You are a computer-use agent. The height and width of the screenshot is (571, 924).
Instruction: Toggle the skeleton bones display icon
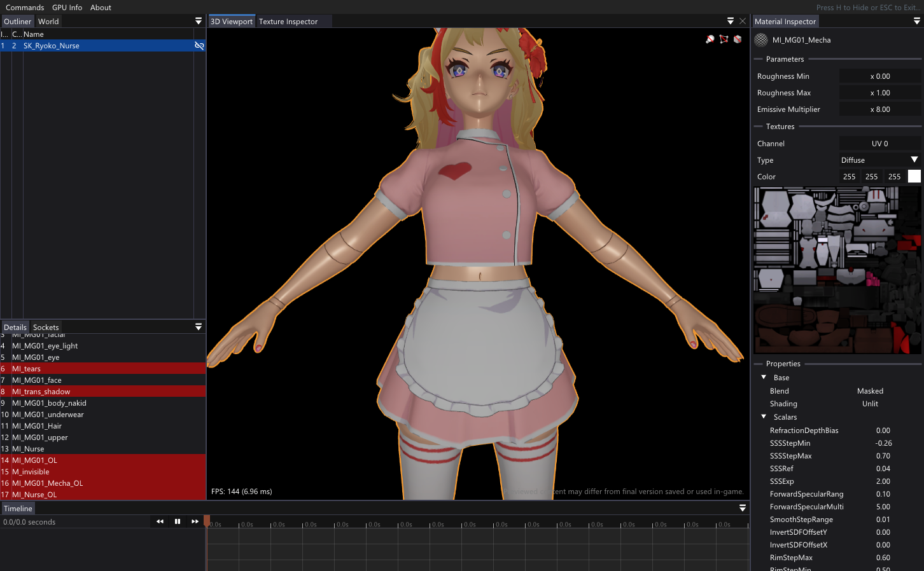pos(724,39)
